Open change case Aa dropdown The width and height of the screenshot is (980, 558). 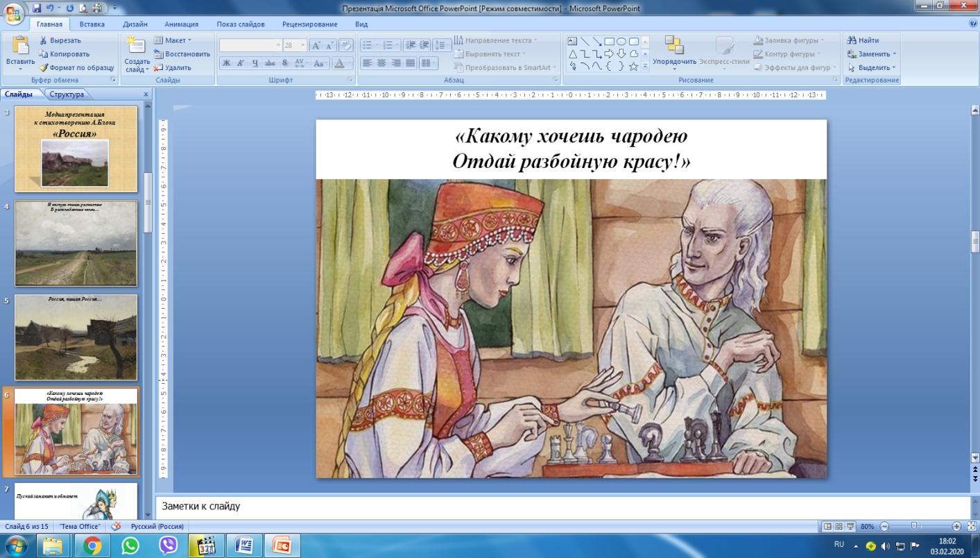pos(319,63)
